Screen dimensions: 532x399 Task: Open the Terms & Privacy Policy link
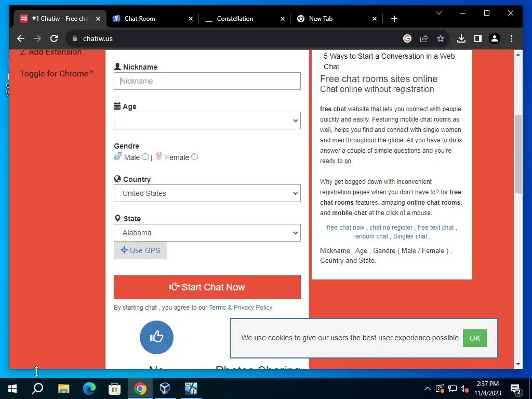click(241, 308)
